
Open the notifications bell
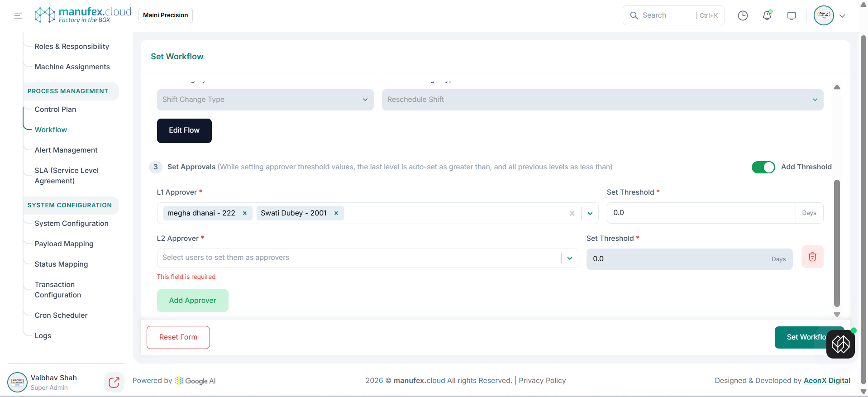click(767, 15)
